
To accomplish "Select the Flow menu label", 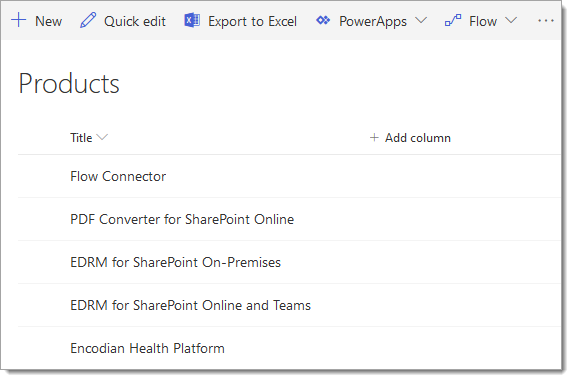I will (x=483, y=21).
